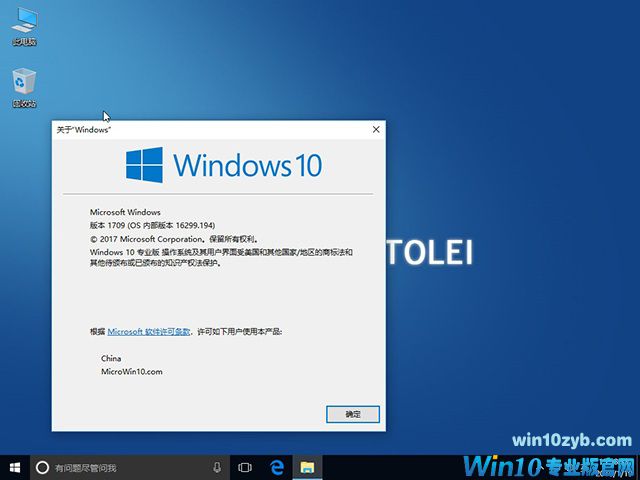The image size is (640, 480).
Task: Click the 关于 "Windows" title bar
Action: tap(200, 129)
